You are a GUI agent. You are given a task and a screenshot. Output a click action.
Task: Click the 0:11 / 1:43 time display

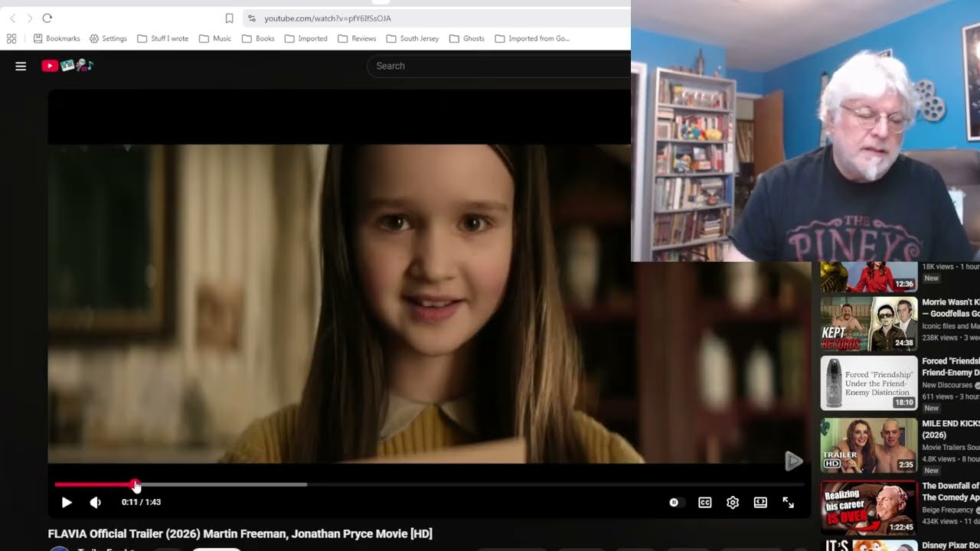[x=141, y=502]
